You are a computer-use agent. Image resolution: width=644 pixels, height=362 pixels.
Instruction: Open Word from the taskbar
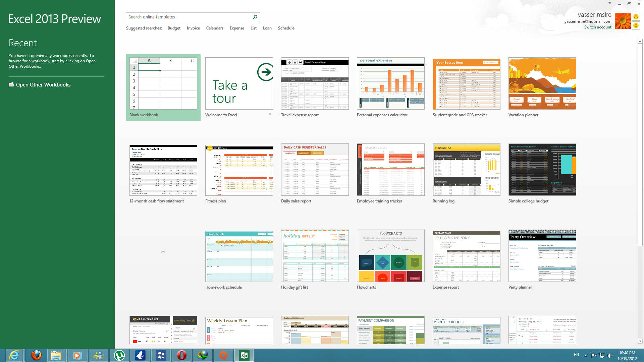161,355
